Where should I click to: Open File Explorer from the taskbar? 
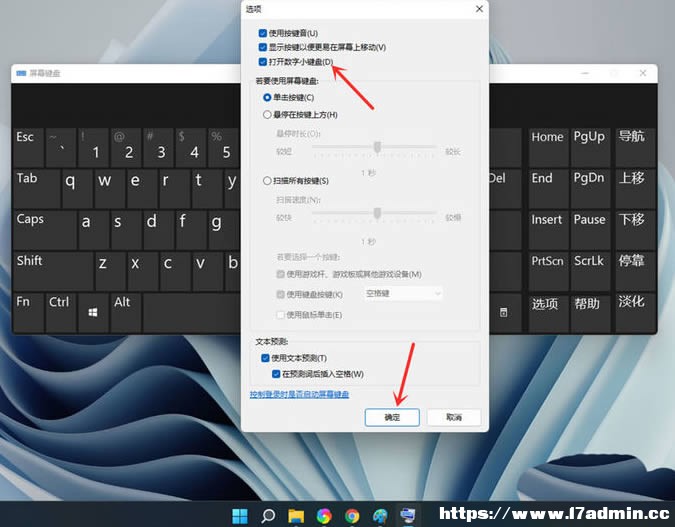[296, 515]
